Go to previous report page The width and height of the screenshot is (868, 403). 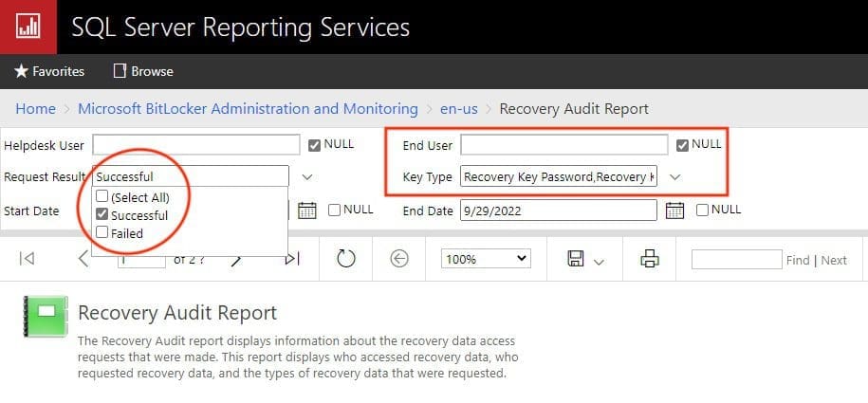pyautogui.click(x=83, y=259)
